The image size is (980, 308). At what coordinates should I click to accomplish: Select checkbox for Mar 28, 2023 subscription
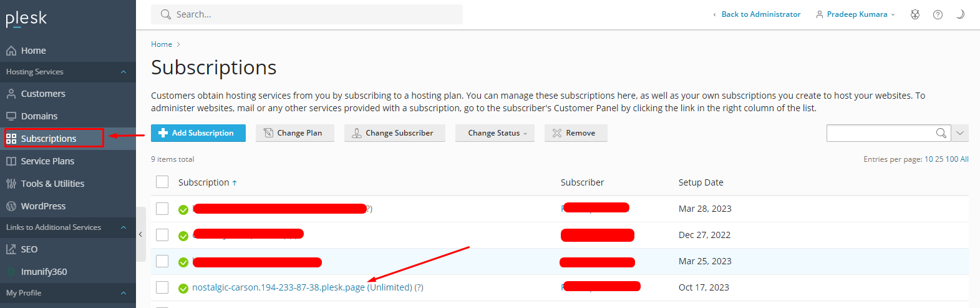point(162,209)
